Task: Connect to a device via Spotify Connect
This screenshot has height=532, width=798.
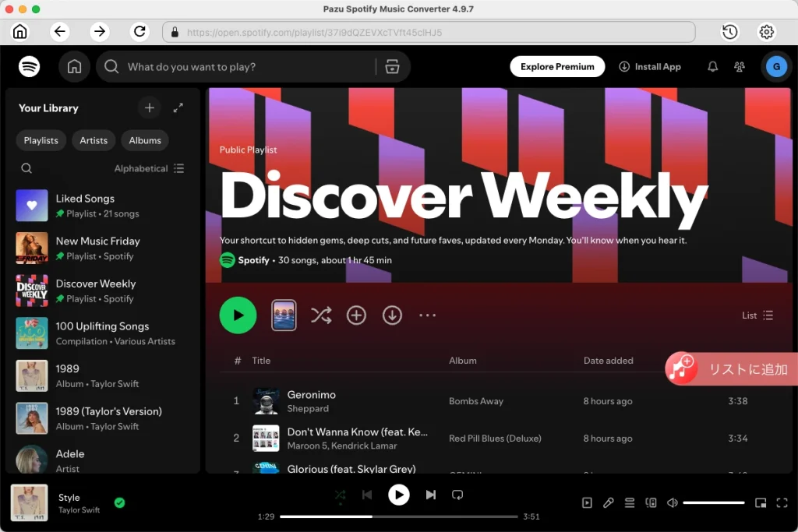Action: tap(651, 502)
